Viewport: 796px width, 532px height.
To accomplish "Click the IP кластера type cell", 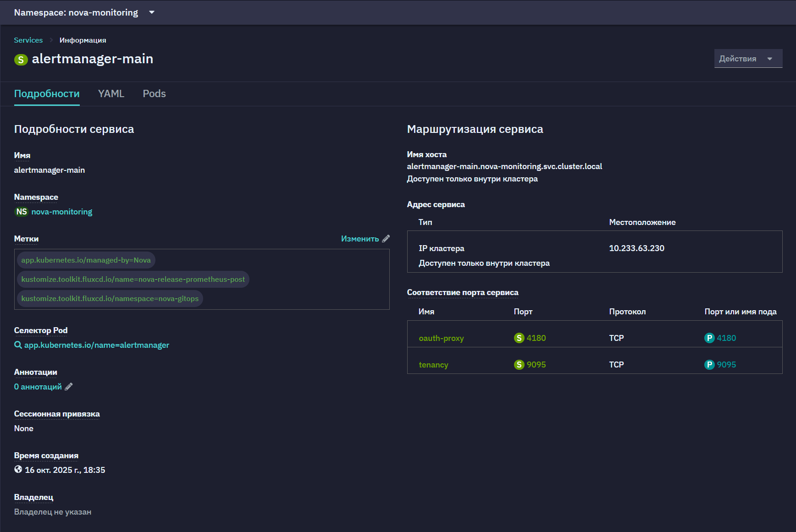I will point(441,248).
